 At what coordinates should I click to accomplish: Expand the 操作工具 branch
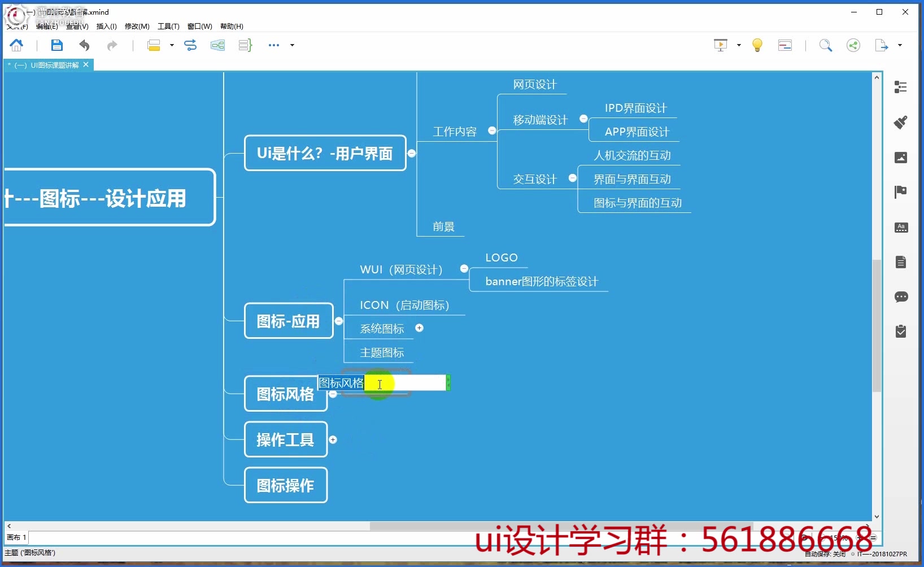coord(333,439)
